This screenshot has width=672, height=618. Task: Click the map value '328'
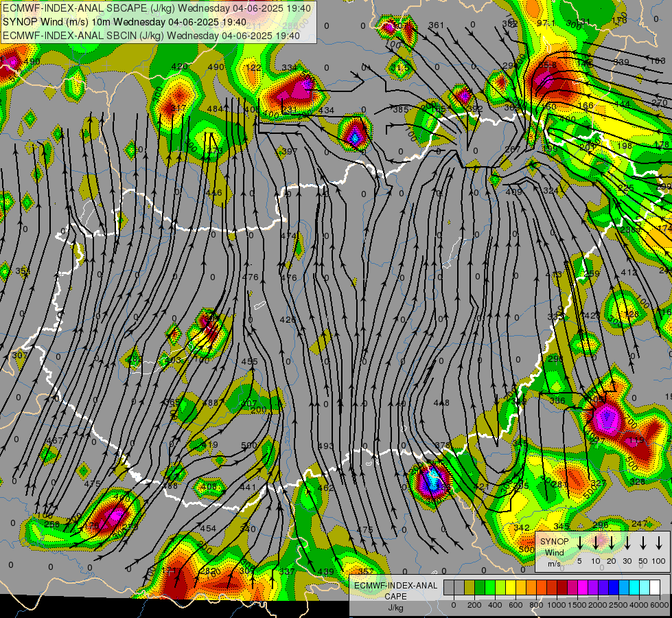(638, 481)
